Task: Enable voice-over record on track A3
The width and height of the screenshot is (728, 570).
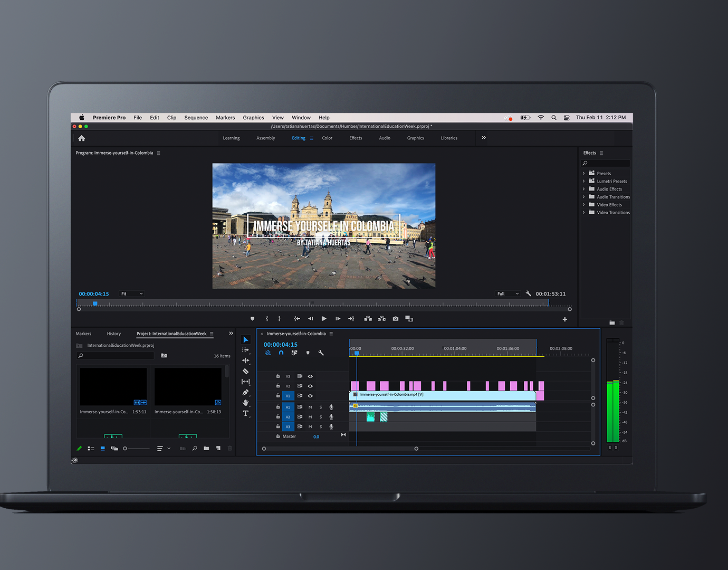Action: pos(331,426)
